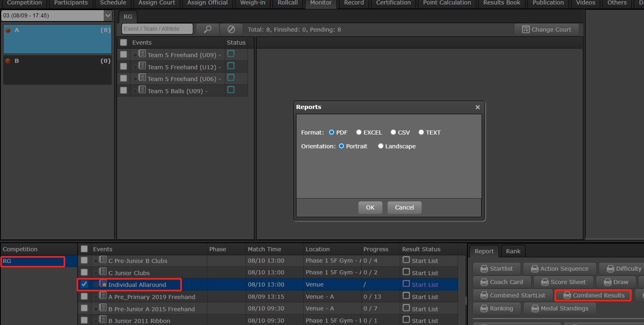The height and width of the screenshot is (325, 644).
Task: Open the session date dropdown
Action: click(x=108, y=15)
